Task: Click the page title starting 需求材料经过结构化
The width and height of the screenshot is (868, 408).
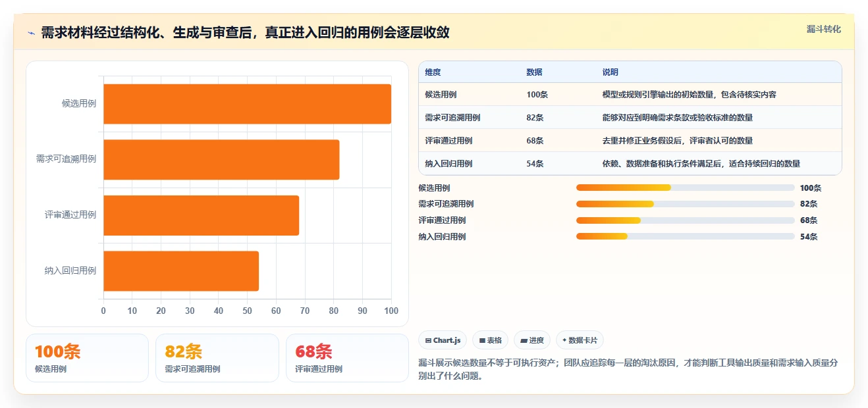Action: 245,33
